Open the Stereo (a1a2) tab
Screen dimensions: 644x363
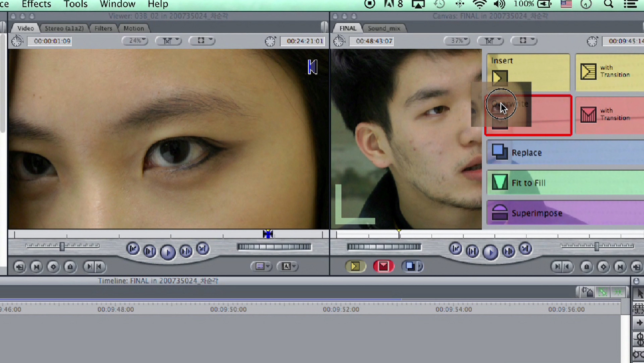click(64, 28)
